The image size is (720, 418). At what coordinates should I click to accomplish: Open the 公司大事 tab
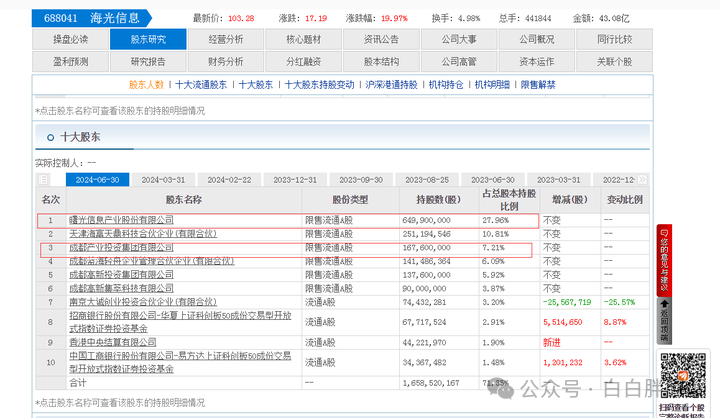point(459,39)
